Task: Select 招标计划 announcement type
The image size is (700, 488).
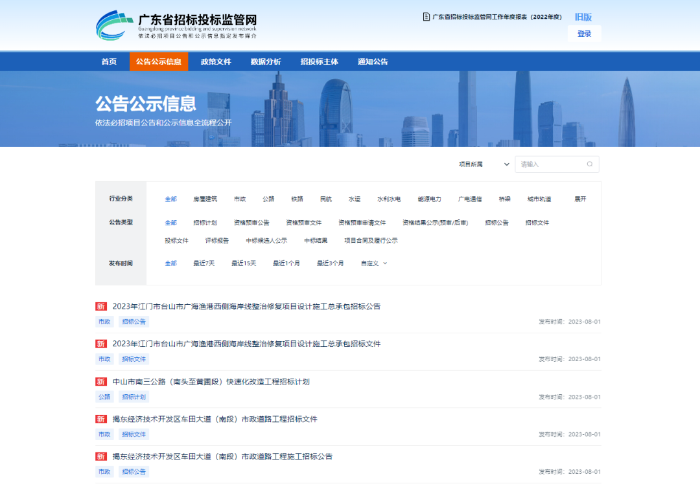Action: coord(205,222)
